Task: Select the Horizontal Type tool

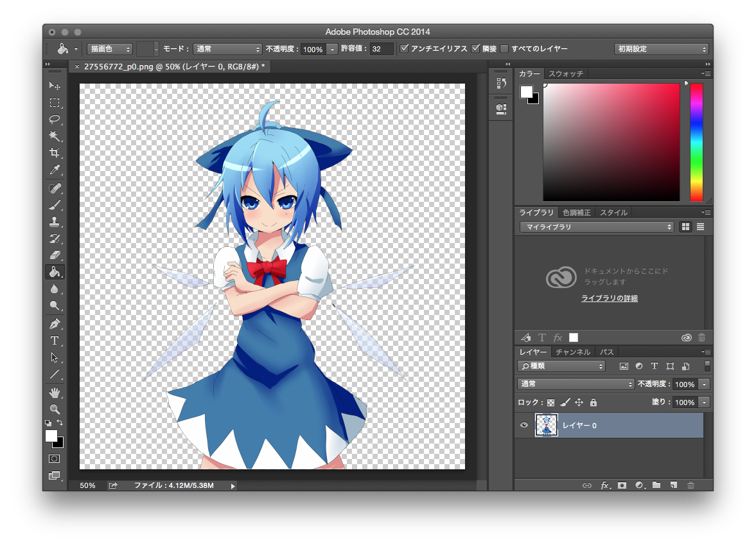Action: click(55, 341)
